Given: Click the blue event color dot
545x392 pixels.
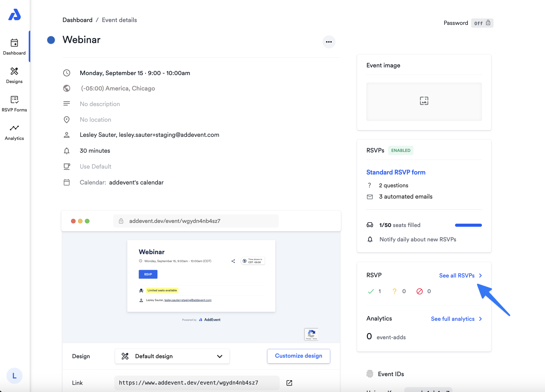Looking at the screenshot, I should [51, 40].
